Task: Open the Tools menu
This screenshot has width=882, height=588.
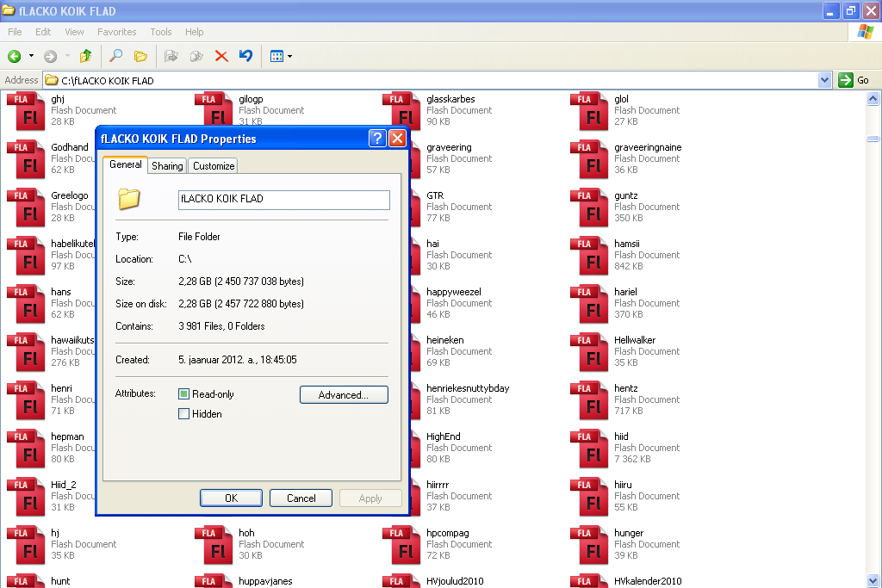Action: tap(161, 32)
